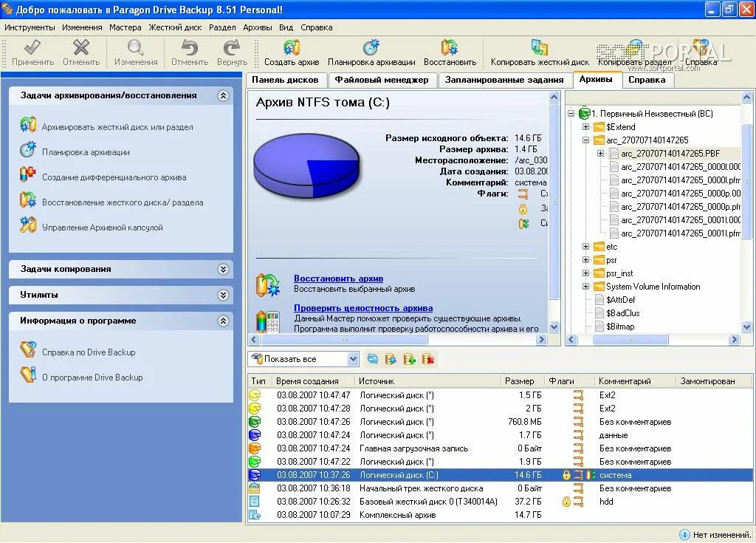
Task: Select the $BadClus file in tree
Action: [622, 313]
